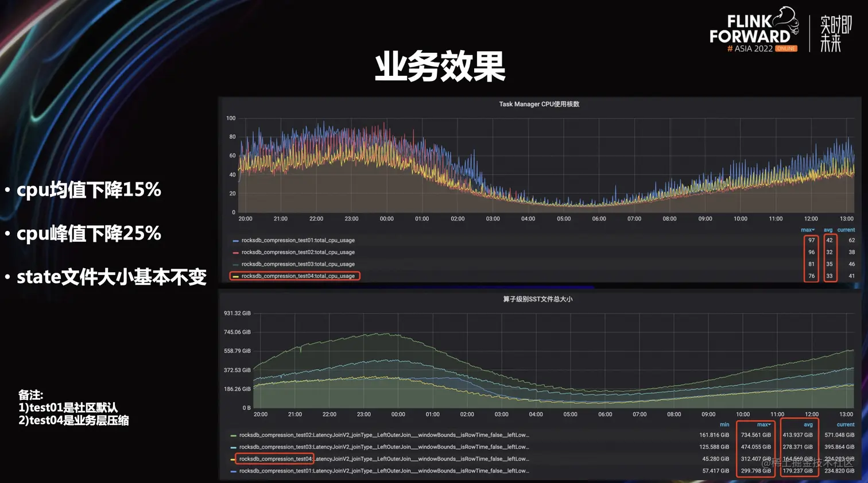The image size is (868, 483).
Task: Sort SST legend by avg column header
Action: click(808, 424)
